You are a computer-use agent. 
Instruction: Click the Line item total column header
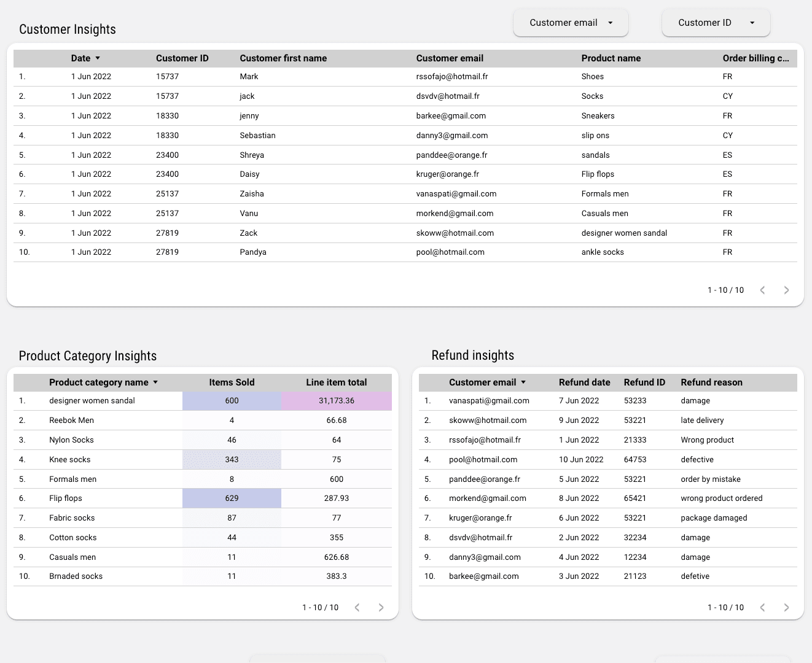(x=337, y=382)
